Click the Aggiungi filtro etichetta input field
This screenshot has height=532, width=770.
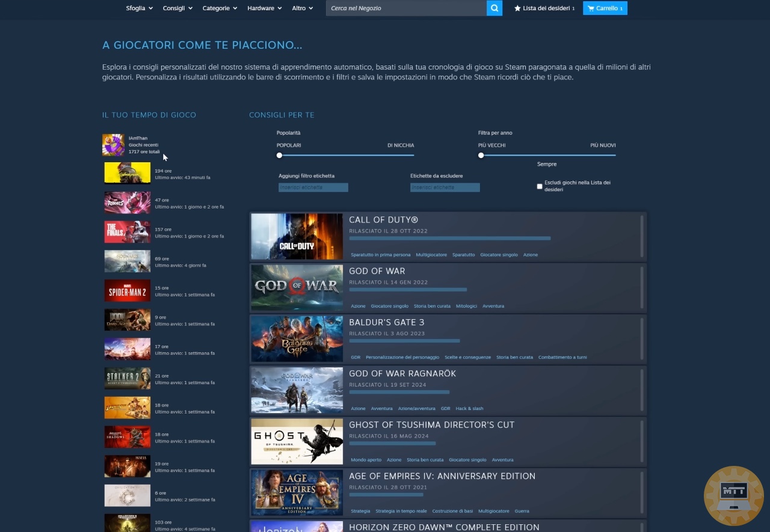(313, 188)
